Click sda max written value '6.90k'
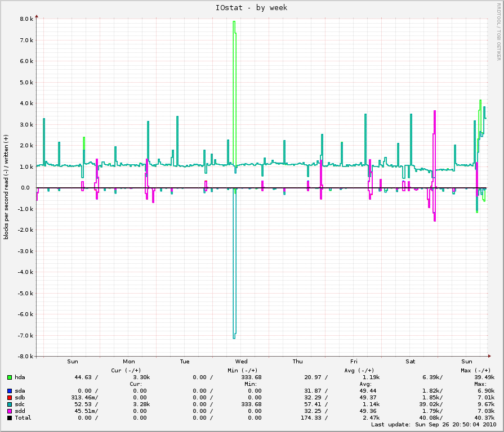 487,391
